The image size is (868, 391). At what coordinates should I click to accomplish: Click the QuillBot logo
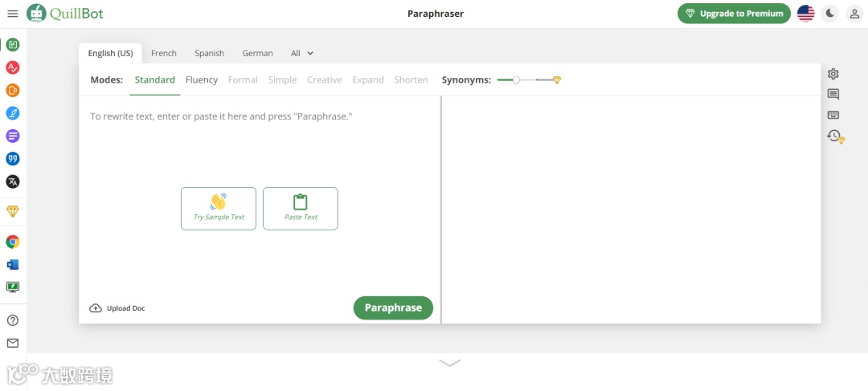pos(65,14)
